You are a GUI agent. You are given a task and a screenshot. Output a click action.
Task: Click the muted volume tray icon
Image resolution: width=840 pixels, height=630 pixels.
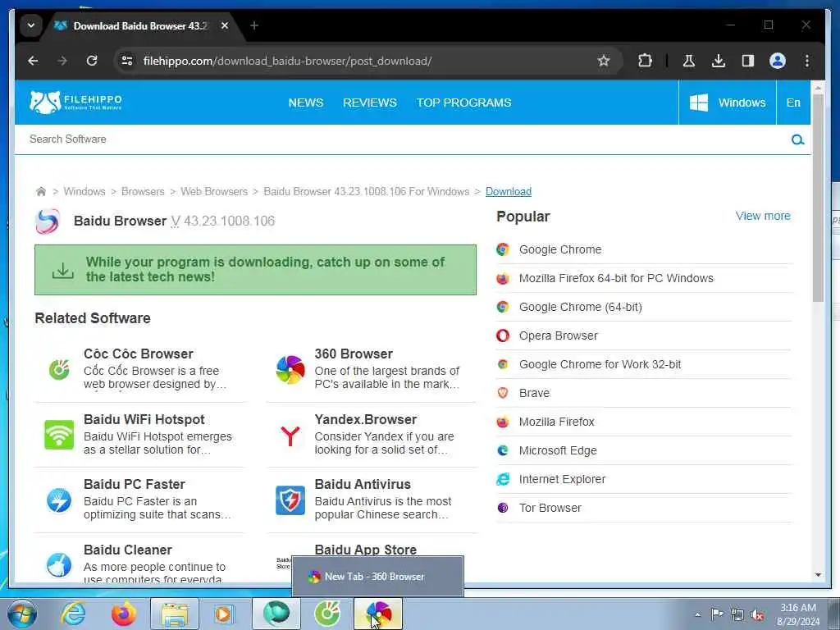coord(757,614)
